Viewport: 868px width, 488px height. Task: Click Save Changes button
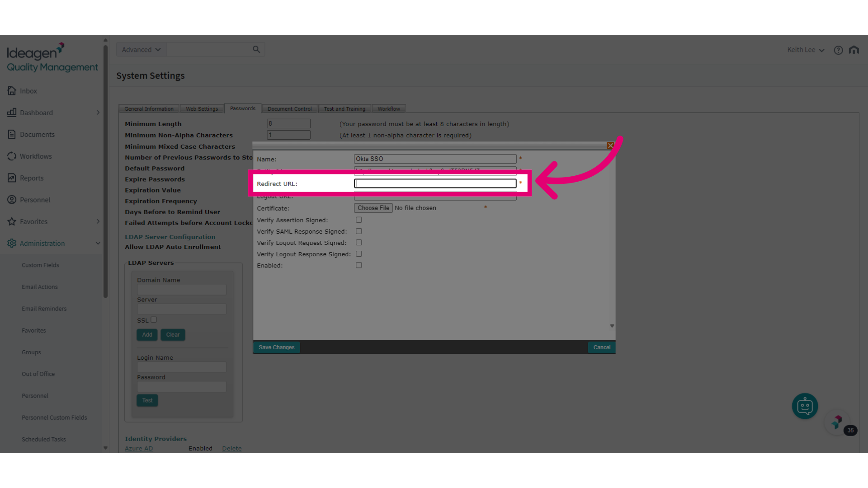pyautogui.click(x=277, y=347)
